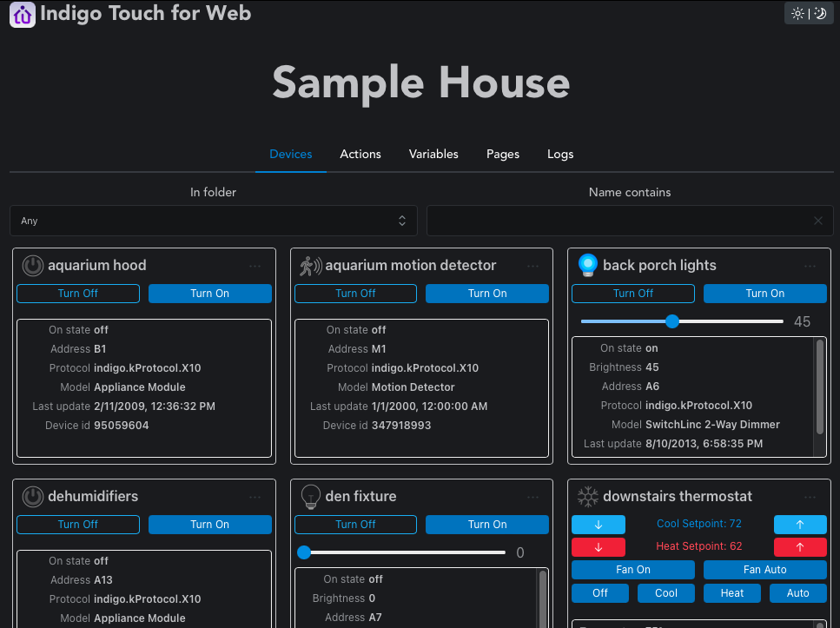Turn on back porch lights

pos(765,294)
